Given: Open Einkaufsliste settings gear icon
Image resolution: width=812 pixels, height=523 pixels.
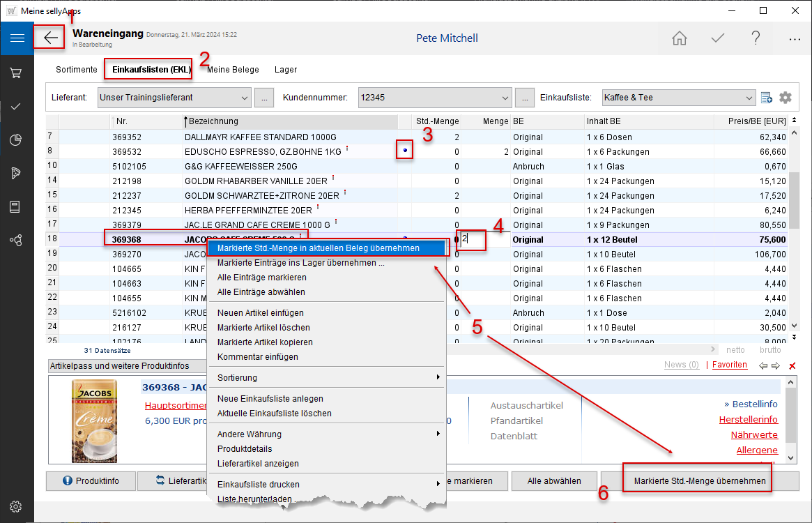Looking at the screenshot, I should 786,98.
